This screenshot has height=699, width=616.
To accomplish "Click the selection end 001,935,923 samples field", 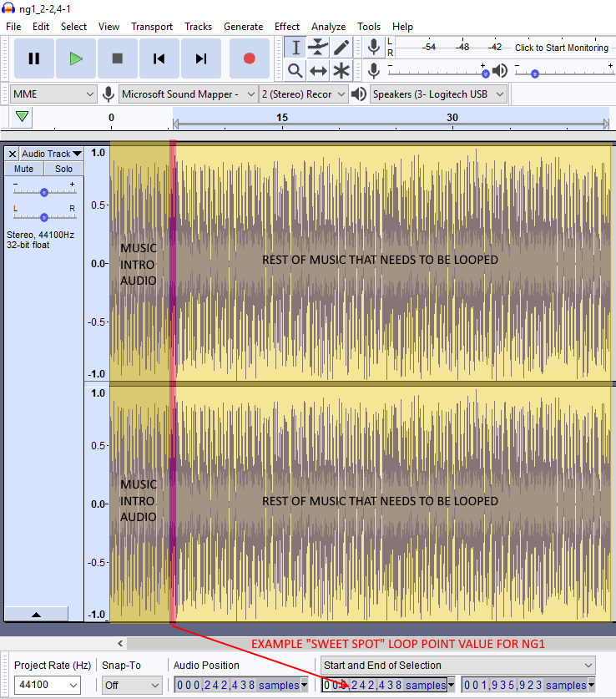I will (525, 685).
